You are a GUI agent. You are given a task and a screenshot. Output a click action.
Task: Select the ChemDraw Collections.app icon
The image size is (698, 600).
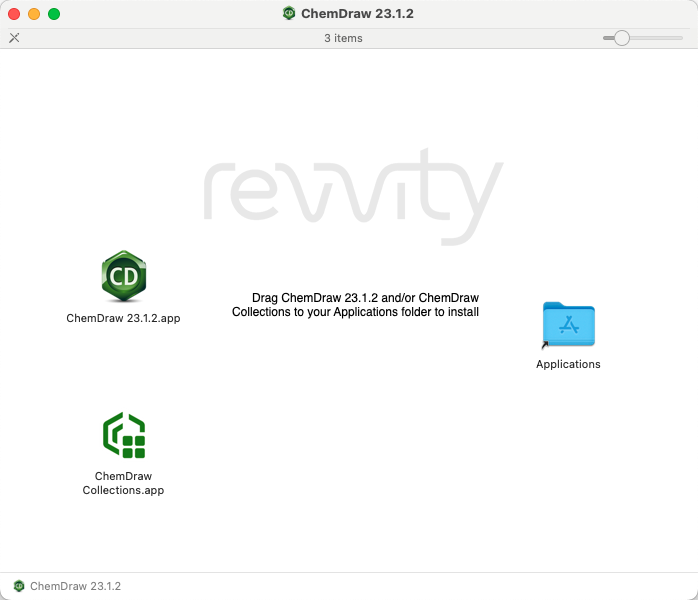tap(124, 435)
